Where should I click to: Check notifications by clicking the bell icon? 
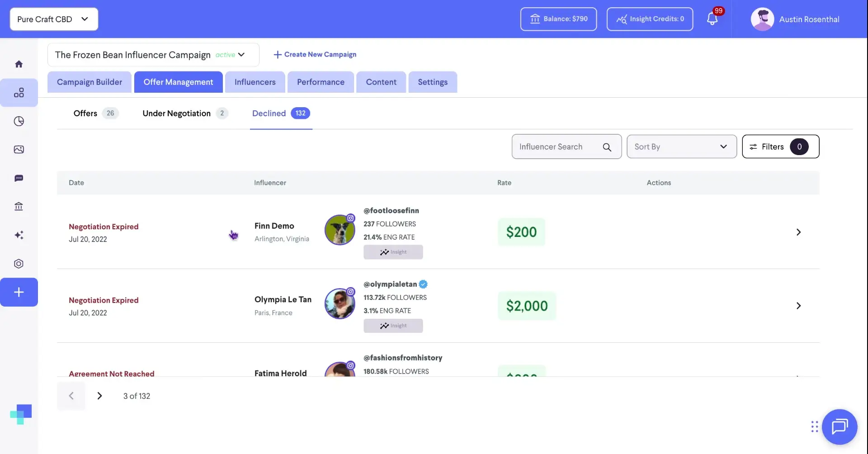(x=713, y=19)
